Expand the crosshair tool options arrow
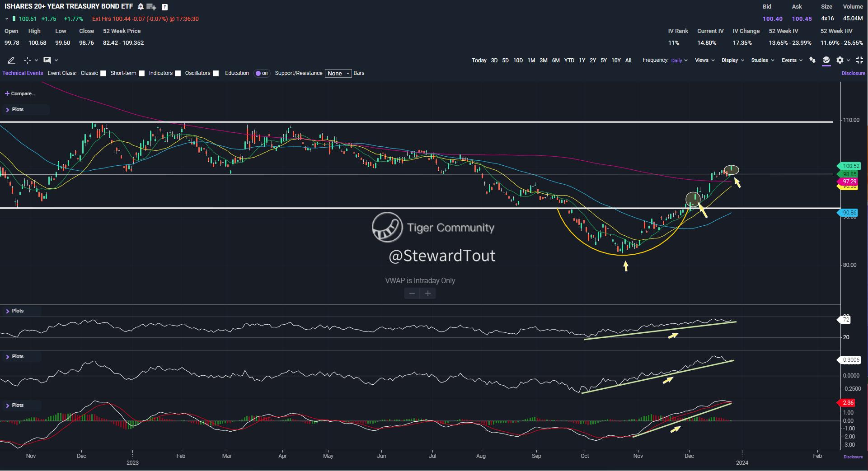The width and height of the screenshot is (868, 471). point(37,60)
